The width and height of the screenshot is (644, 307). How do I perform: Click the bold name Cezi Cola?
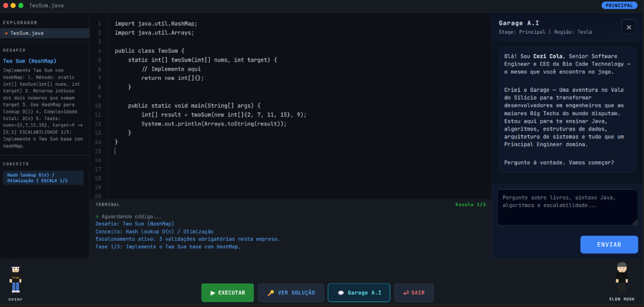click(x=548, y=56)
